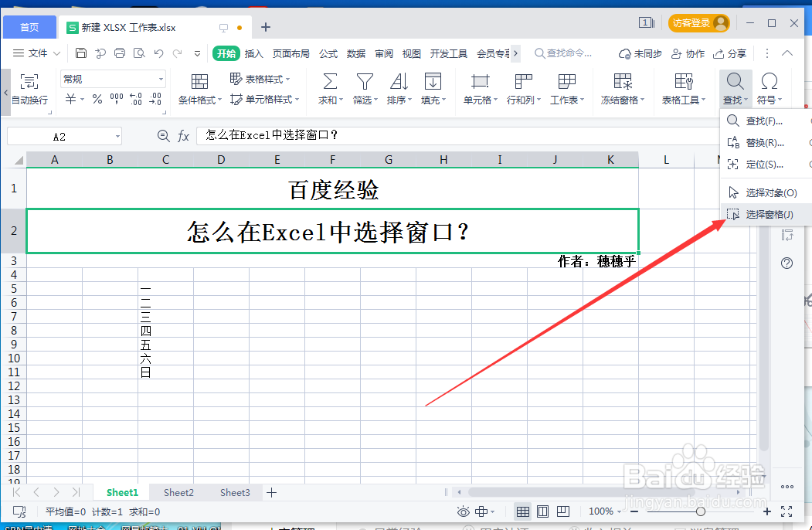812x530 pixels.
Task: Undo the last action
Action: (x=158, y=53)
